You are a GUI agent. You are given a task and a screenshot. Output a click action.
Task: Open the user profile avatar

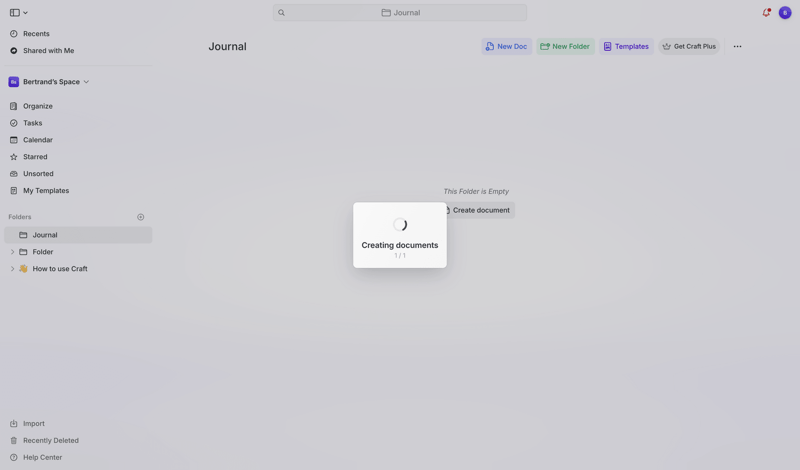(785, 13)
